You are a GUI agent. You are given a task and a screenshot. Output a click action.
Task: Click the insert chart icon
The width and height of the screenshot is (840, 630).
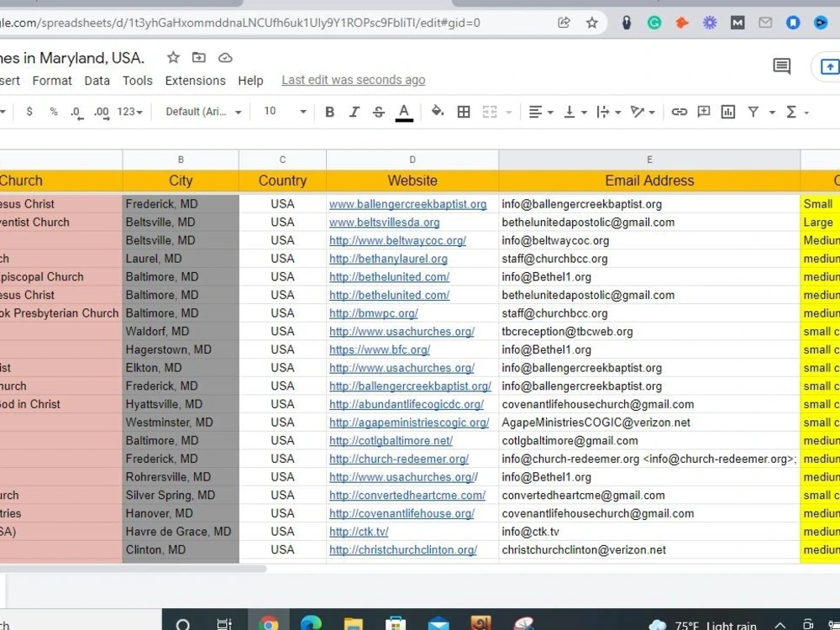click(x=727, y=112)
